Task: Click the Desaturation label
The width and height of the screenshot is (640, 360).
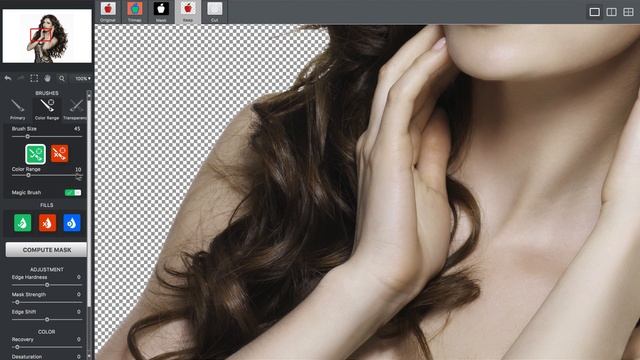Action: tap(27, 356)
